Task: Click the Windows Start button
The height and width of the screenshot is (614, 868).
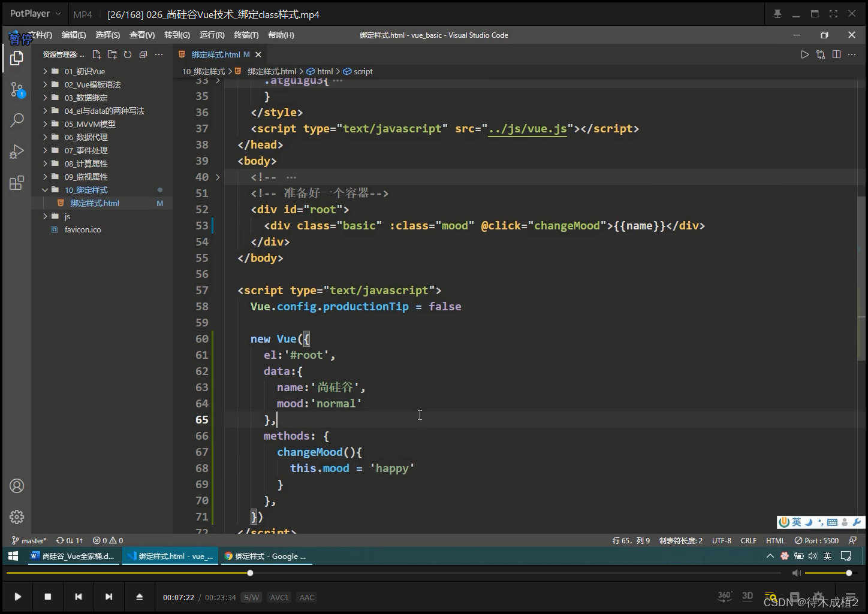Action: (13, 556)
